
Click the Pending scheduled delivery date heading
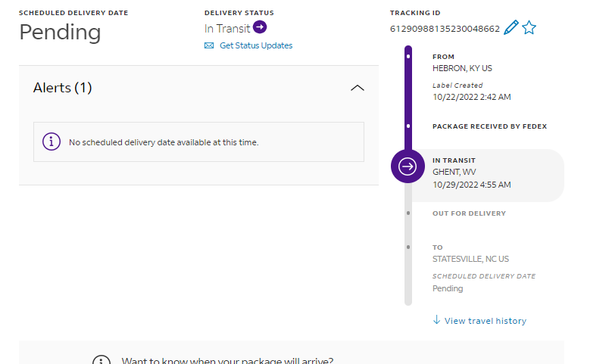point(60,33)
